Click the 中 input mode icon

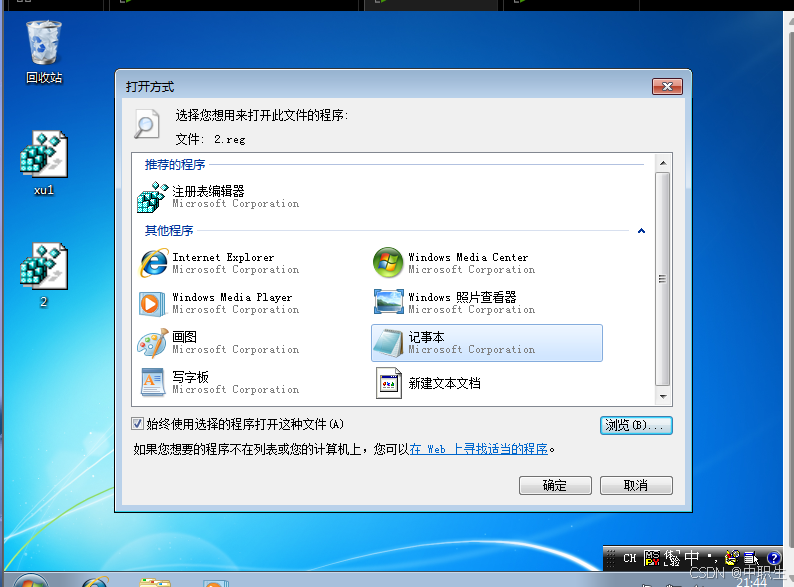click(x=691, y=558)
